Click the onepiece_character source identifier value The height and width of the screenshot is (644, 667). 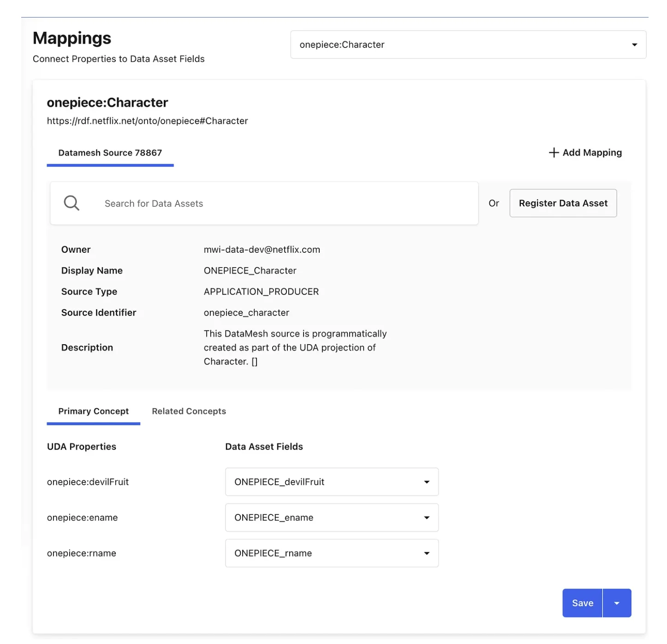click(x=246, y=313)
